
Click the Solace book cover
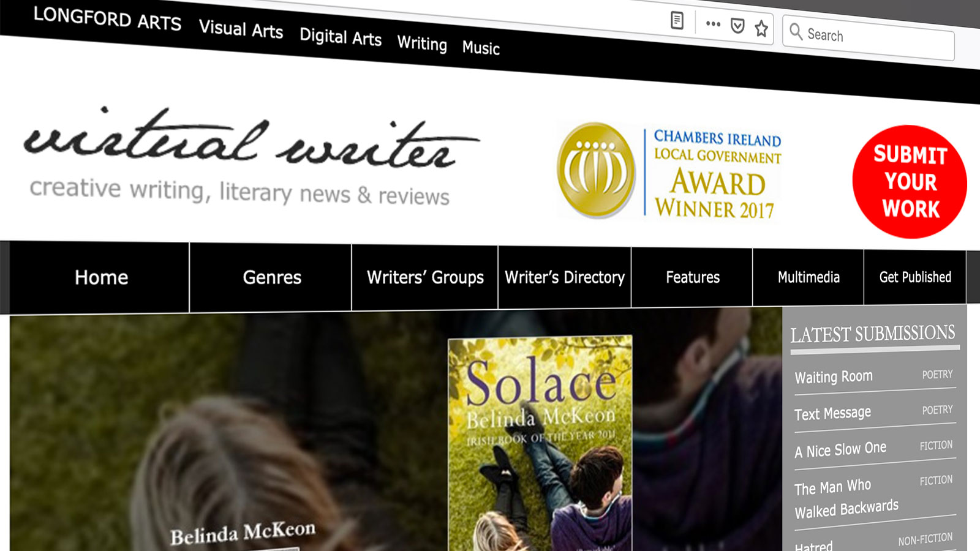pyautogui.click(x=541, y=444)
